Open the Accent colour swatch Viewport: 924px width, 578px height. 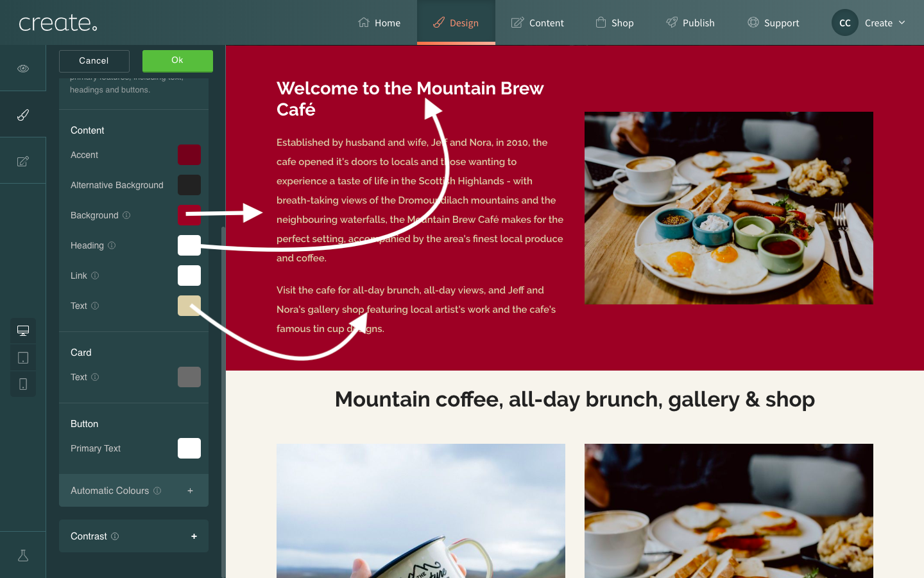[189, 155]
